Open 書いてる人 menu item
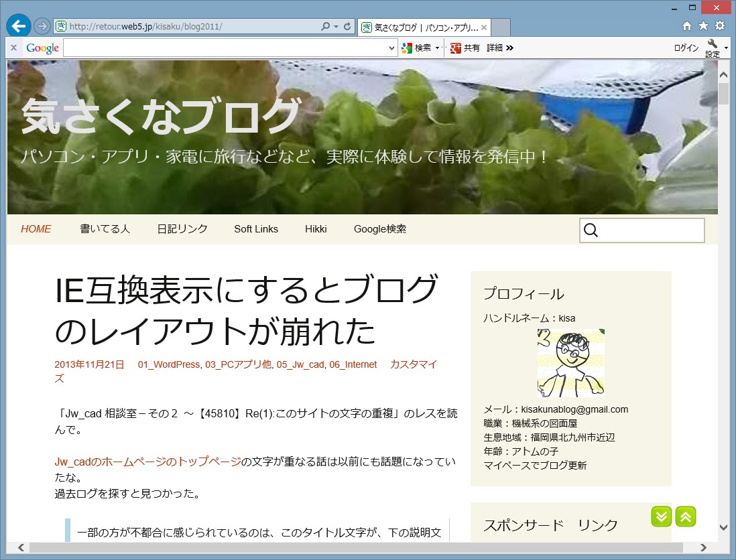The height and width of the screenshot is (560, 736). pos(105,229)
